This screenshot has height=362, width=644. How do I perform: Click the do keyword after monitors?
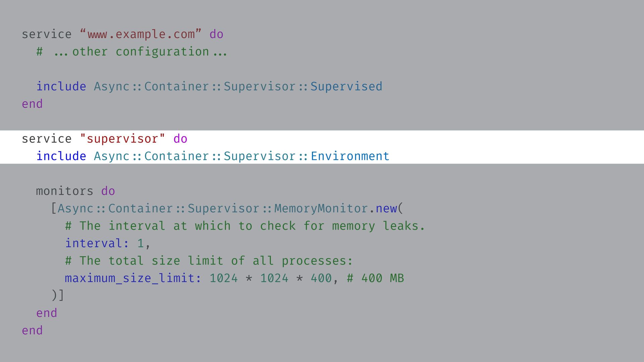pyautogui.click(x=108, y=191)
